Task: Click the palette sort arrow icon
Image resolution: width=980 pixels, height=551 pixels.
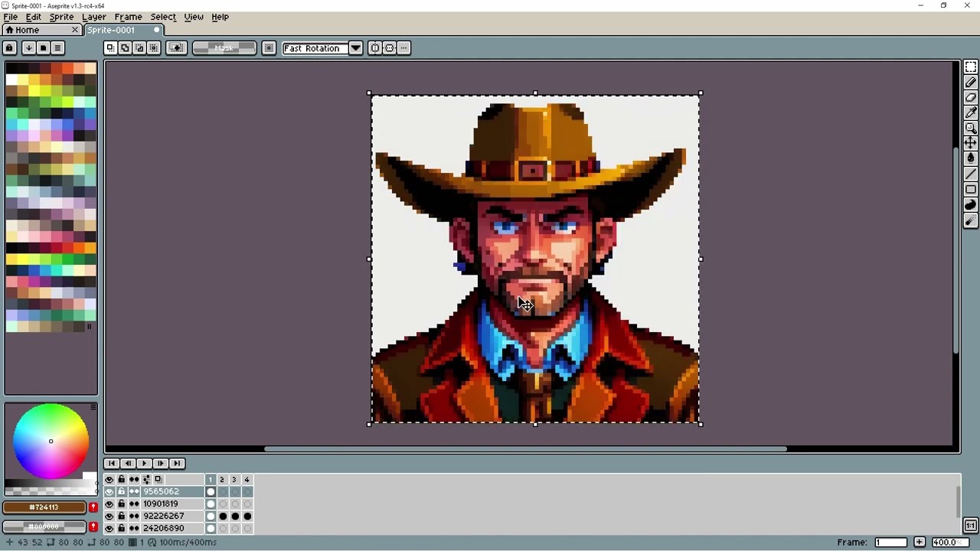Action: (x=28, y=47)
